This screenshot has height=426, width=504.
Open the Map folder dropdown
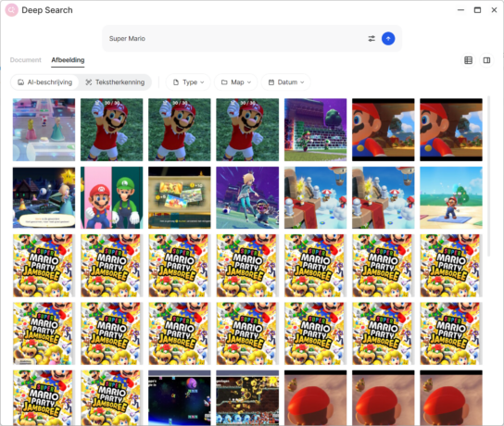(236, 82)
